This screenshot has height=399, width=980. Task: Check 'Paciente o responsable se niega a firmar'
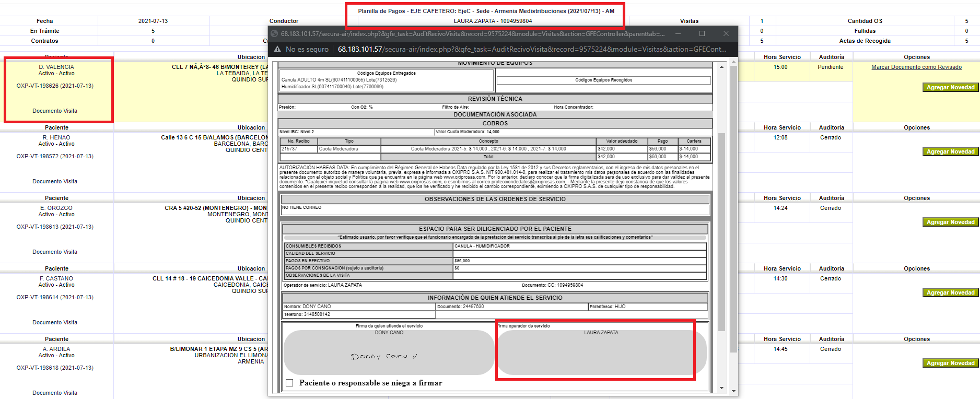click(x=289, y=383)
